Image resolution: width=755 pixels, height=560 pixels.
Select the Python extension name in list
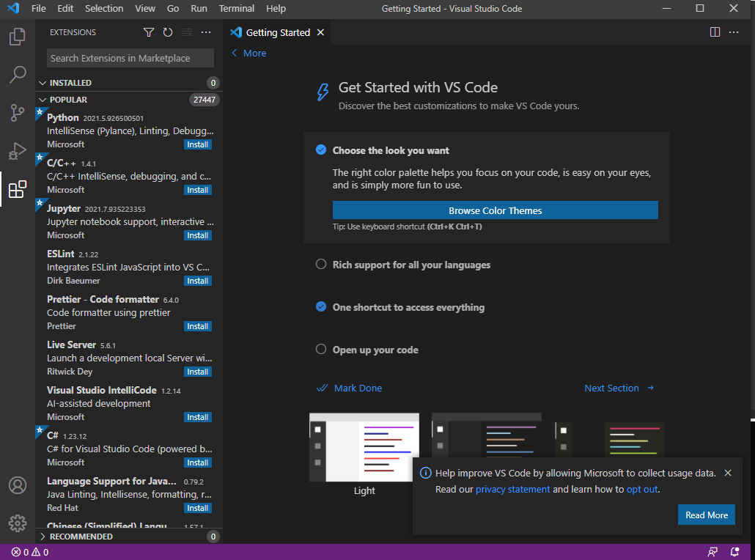[x=62, y=117]
